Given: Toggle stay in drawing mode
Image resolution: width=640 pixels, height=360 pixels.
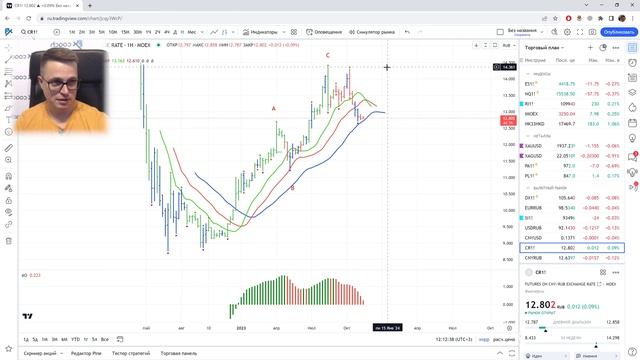Looking at the screenshot, I should pos(9,188).
